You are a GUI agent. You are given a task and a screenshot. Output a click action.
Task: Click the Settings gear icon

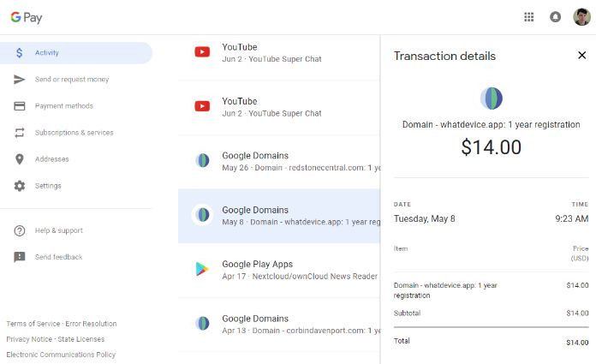pyautogui.click(x=19, y=186)
